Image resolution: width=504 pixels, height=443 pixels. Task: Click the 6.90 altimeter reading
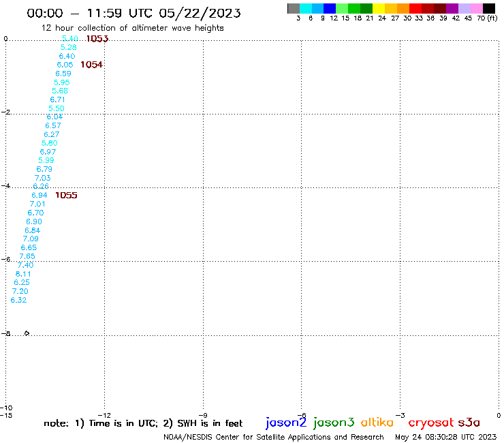(34, 221)
